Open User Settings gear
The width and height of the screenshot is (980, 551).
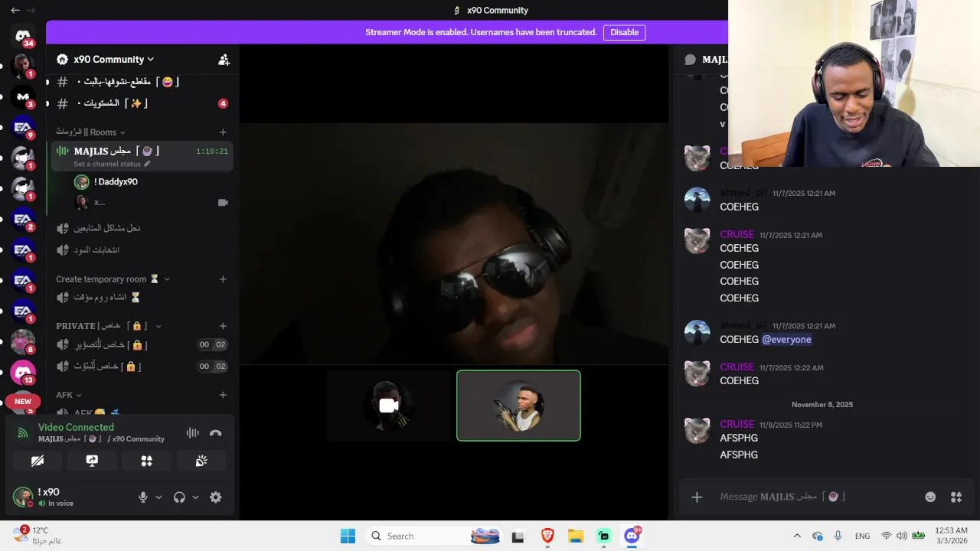[x=216, y=497]
